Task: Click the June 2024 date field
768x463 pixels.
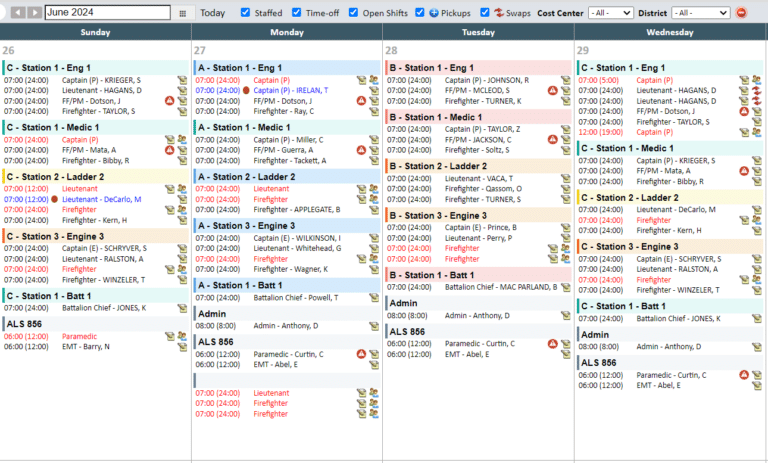Action: point(108,13)
